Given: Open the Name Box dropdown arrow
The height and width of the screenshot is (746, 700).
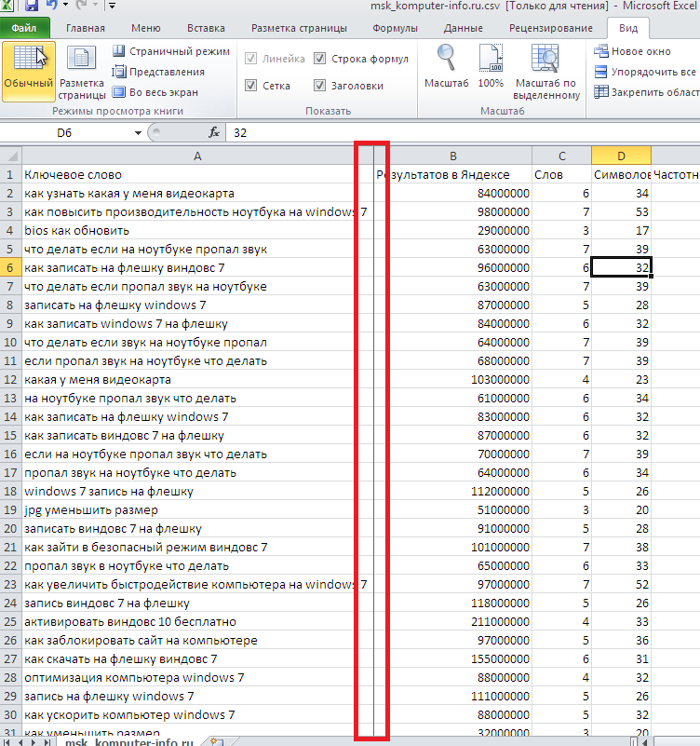Looking at the screenshot, I should point(138,133).
